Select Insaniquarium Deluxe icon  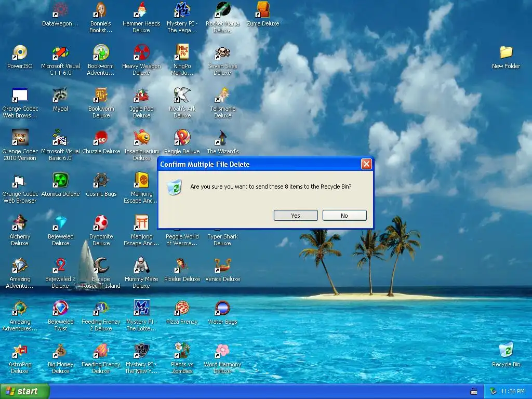[141, 145]
